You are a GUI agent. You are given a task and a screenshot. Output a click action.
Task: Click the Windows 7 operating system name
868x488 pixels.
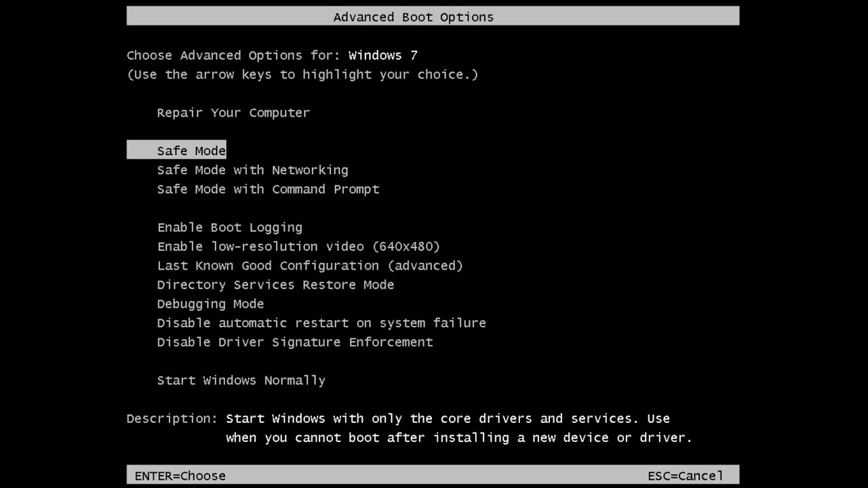click(383, 56)
